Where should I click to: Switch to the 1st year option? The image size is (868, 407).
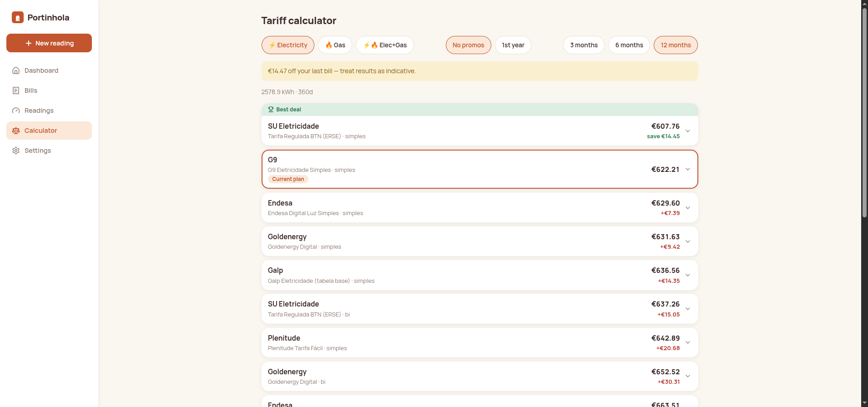click(513, 45)
